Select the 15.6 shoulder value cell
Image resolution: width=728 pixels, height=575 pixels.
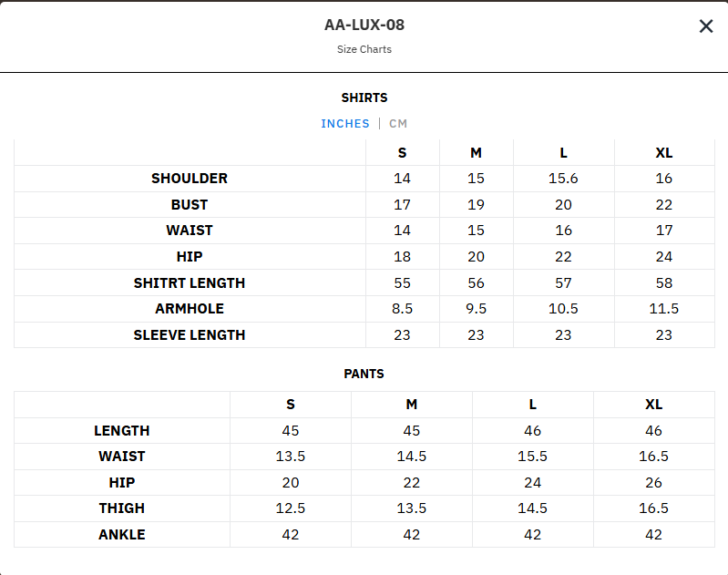pos(563,179)
